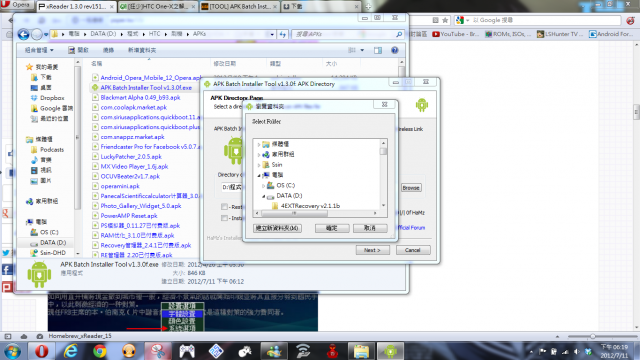Click volume icon in system tray

coord(576,351)
